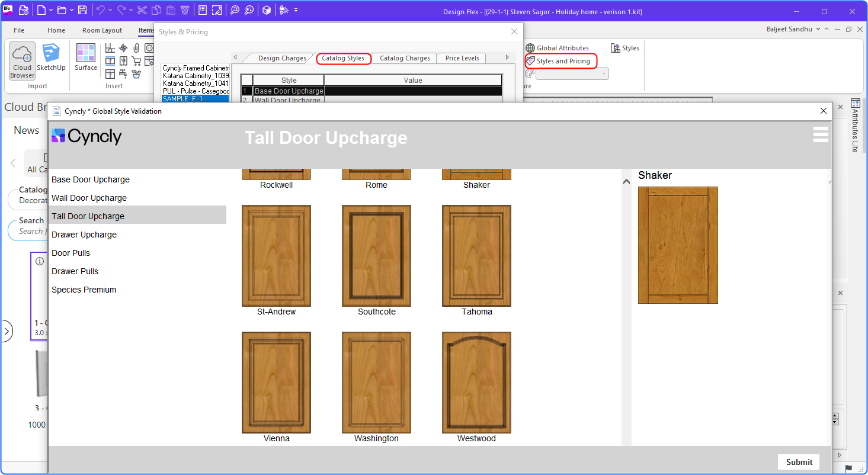
Task: Click the New document icon
Action: (41, 10)
